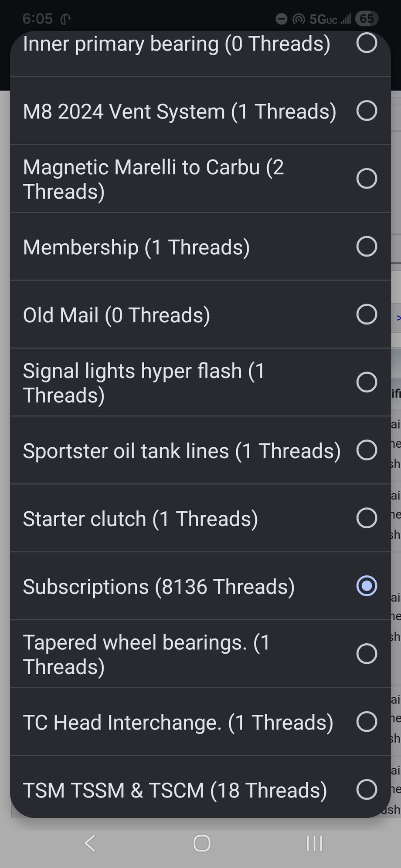Pick the Starter clutch radio button
The height and width of the screenshot is (868, 401).
point(367,518)
